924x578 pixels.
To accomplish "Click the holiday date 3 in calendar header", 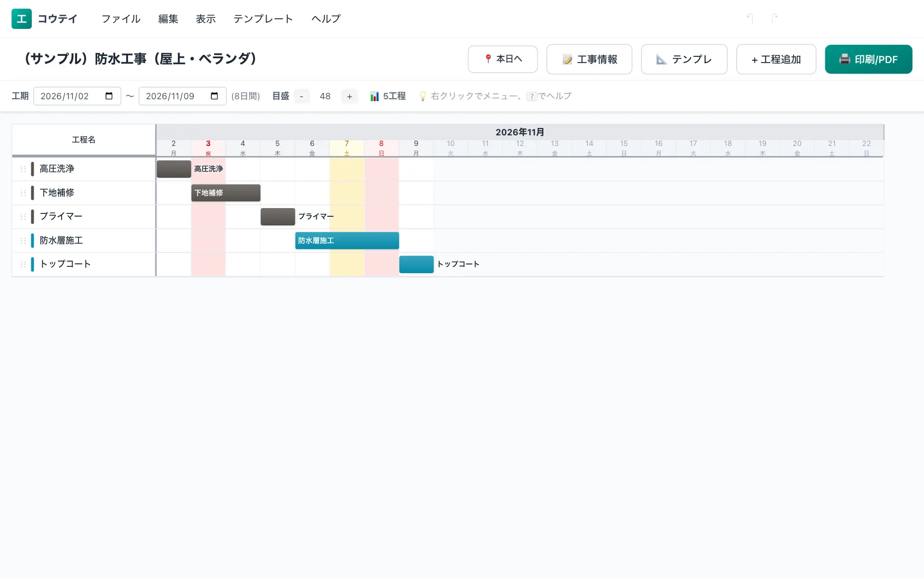I will click(208, 148).
